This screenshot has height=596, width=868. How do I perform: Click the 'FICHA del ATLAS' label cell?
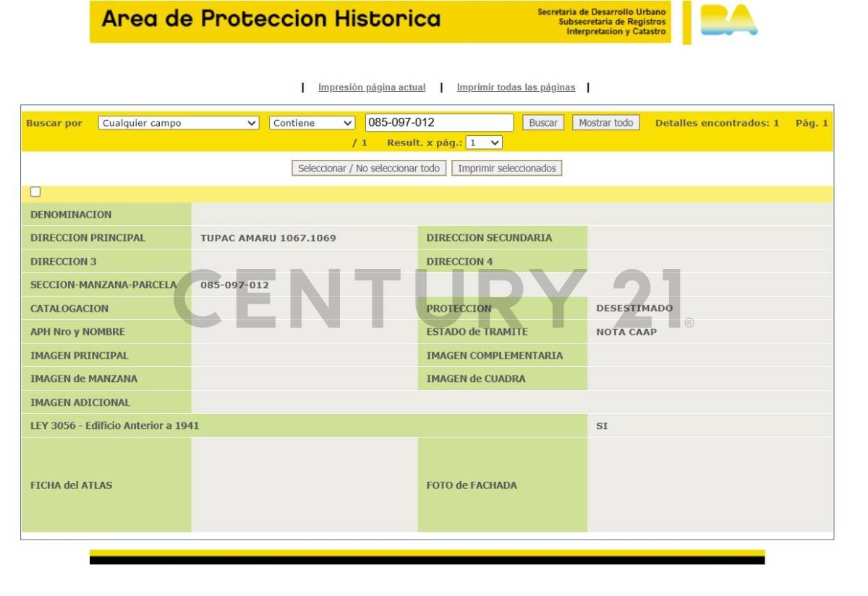72,485
